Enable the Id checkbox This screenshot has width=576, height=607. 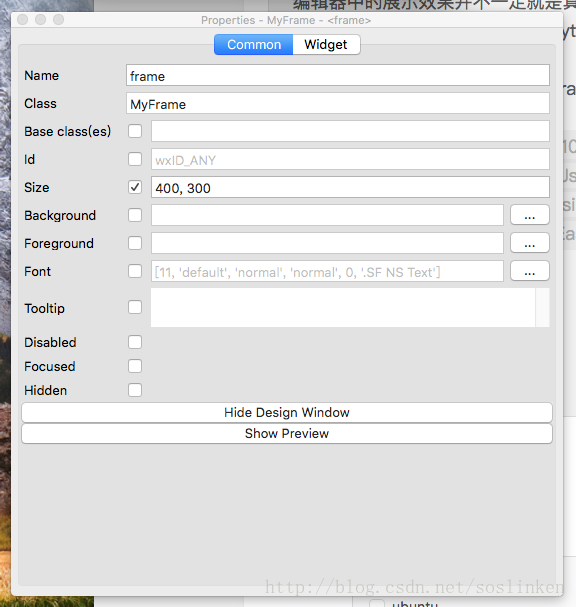tap(135, 159)
